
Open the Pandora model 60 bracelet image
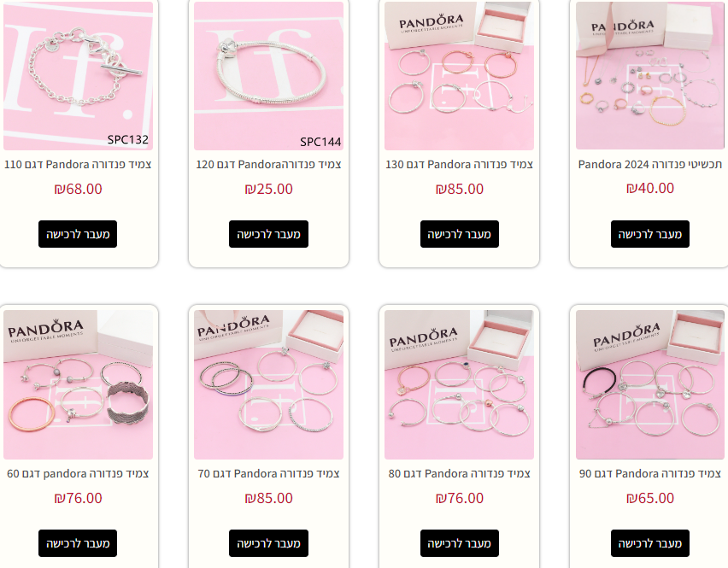tap(78, 384)
